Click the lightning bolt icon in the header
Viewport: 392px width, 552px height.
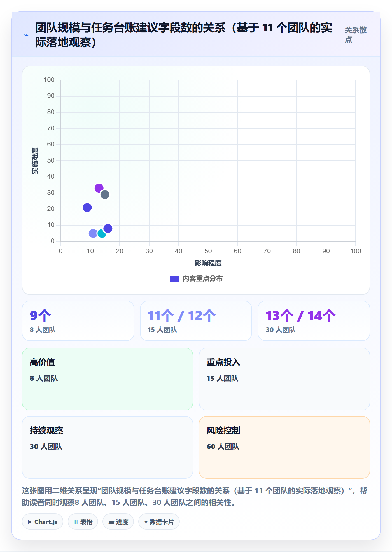[x=27, y=35]
